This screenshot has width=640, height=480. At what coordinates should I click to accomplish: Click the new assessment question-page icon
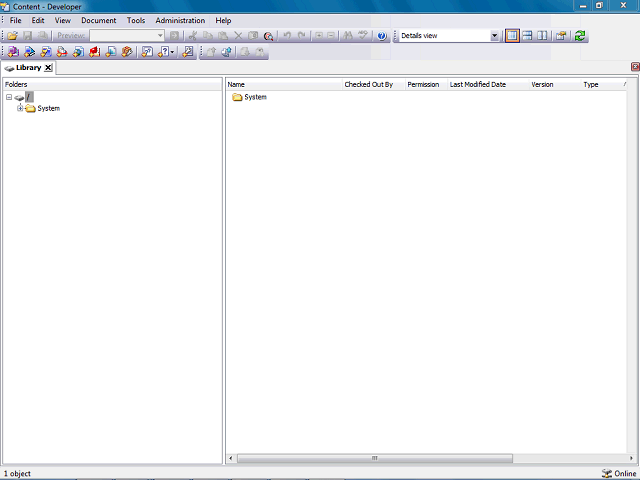click(x=147, y=52)
